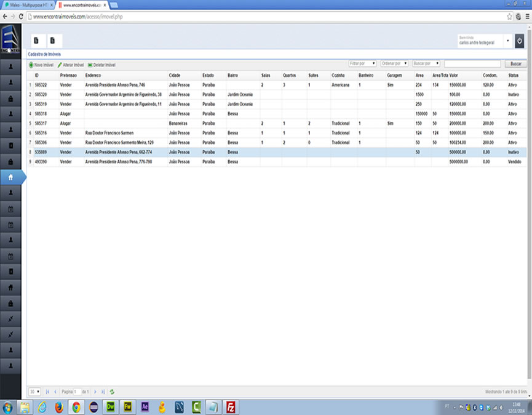Click the power logout icon
The image size is (532, 415).
[x=520, y=41]
